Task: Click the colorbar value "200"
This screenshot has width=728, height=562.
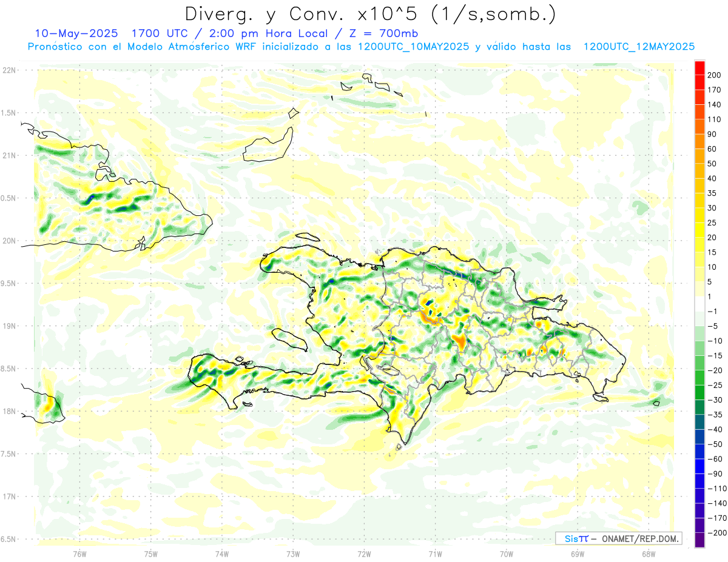Action: tap(714, 75)
